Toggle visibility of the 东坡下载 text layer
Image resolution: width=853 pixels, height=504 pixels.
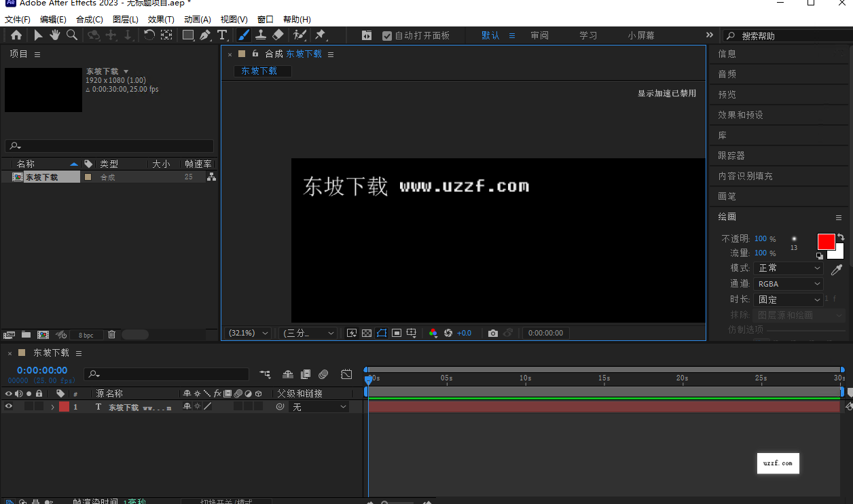[x=9, y=406]
